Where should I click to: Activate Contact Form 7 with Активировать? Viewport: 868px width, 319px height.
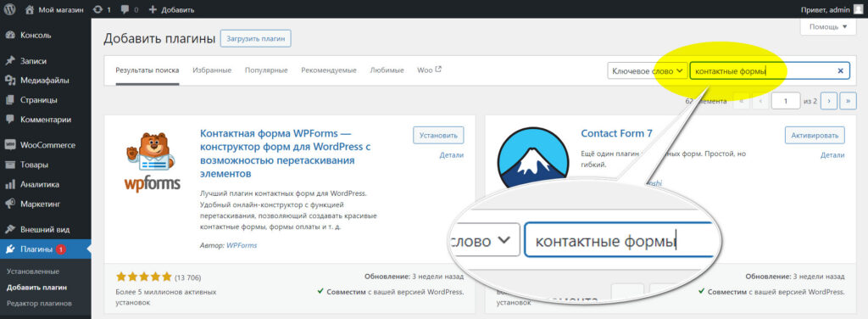coord(815,135)
